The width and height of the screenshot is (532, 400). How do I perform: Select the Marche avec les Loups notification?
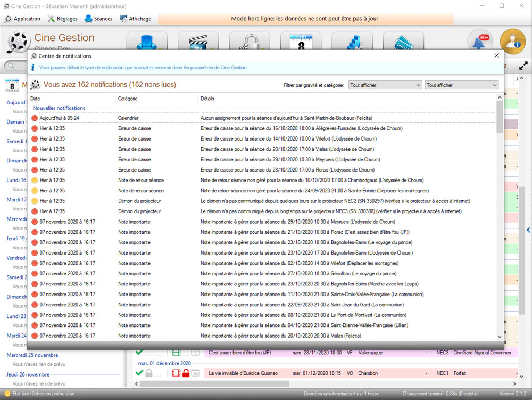pyautogui.click(x=263, y=284)
